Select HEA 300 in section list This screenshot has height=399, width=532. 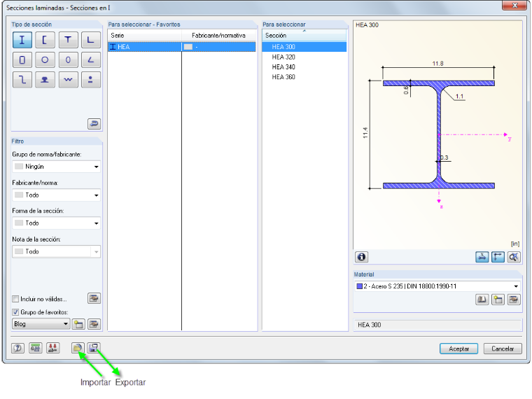[x=304, y=47]
